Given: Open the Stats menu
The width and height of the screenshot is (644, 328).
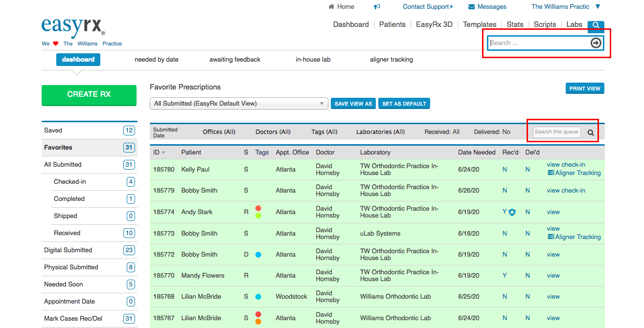Looking at the screenshot, I should tap(515, 24).
